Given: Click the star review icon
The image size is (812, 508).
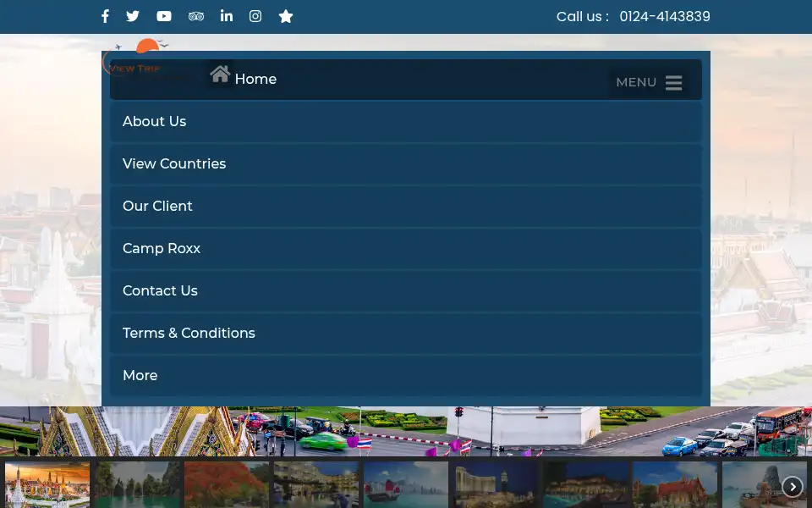Looking at the screenshot, I should click(x=286, y=17).
